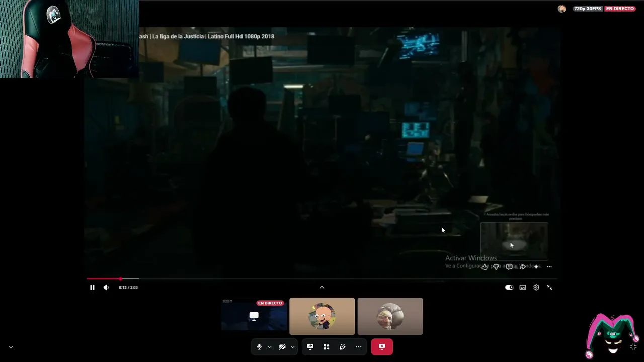This screenshot has height=362, width=644.
Task: Open more actions in video overlay
Action: (549, 267)
